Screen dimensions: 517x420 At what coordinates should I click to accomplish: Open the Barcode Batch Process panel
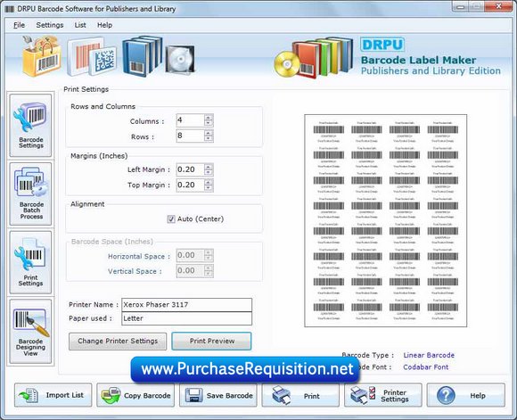(30, 194)
